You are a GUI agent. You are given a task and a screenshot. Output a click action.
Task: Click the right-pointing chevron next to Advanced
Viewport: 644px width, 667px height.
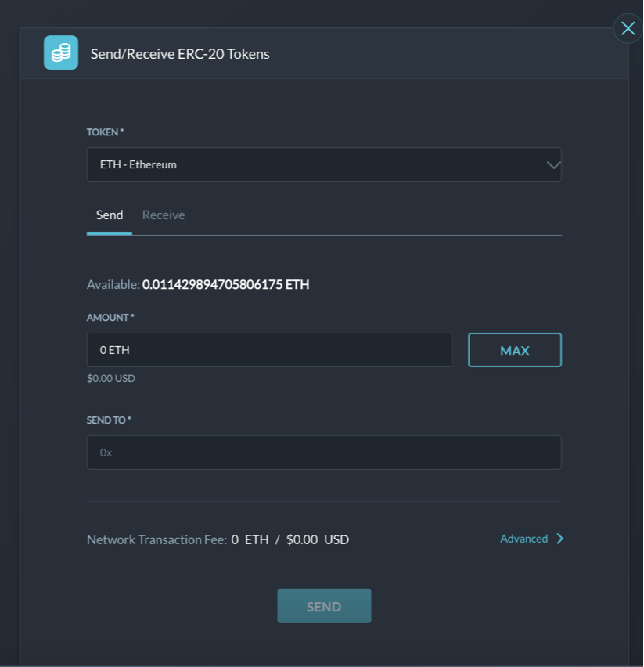559,539
